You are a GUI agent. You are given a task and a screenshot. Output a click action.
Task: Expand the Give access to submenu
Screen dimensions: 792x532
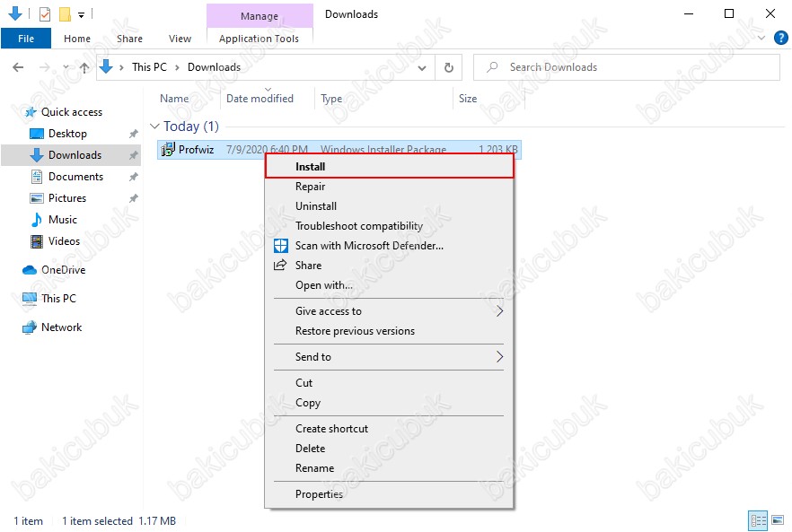coord(389,311)
